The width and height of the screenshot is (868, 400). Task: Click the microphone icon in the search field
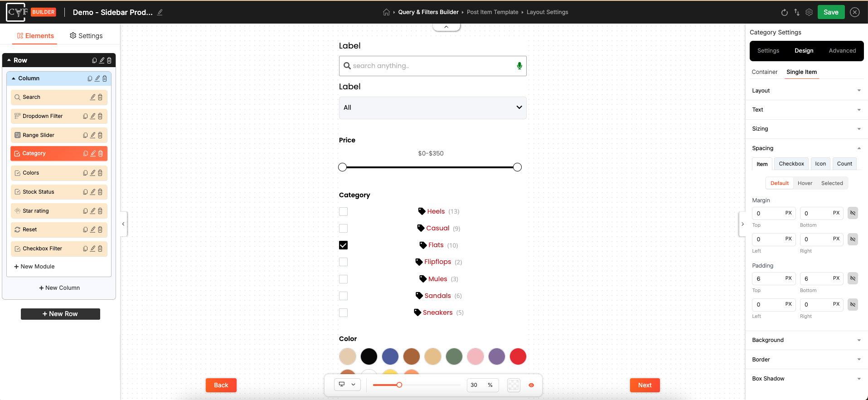519,66
